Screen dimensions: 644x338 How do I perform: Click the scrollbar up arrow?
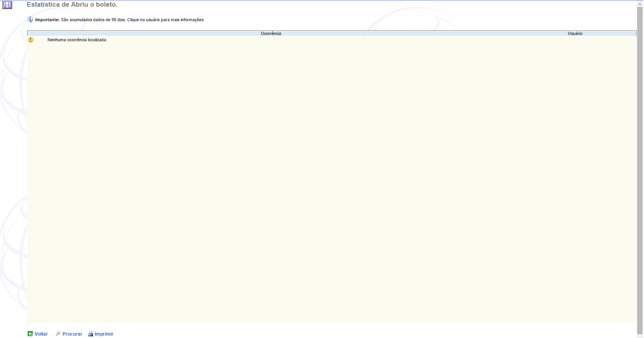click(x=640, y=4)
